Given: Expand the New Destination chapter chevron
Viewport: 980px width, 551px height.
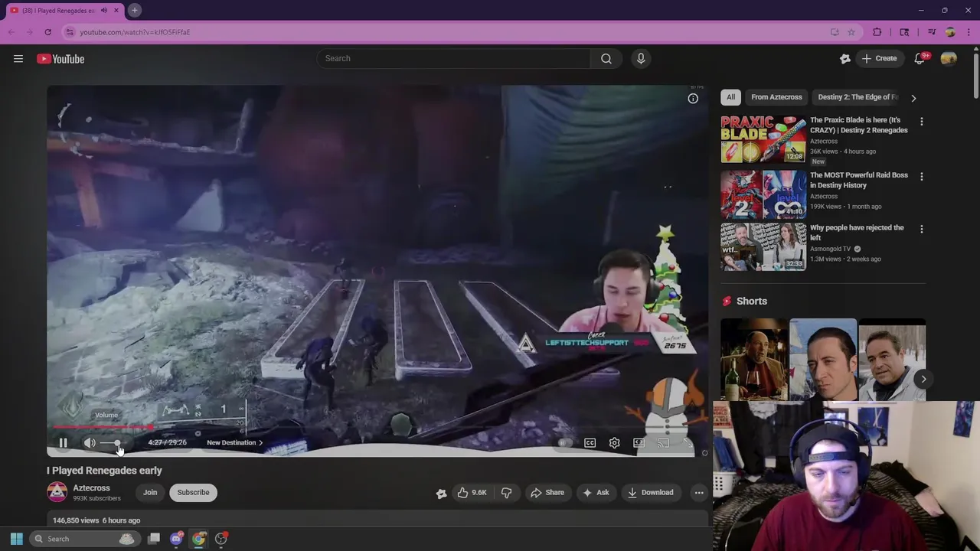Looking at the screenshot, I should (260, 442).
